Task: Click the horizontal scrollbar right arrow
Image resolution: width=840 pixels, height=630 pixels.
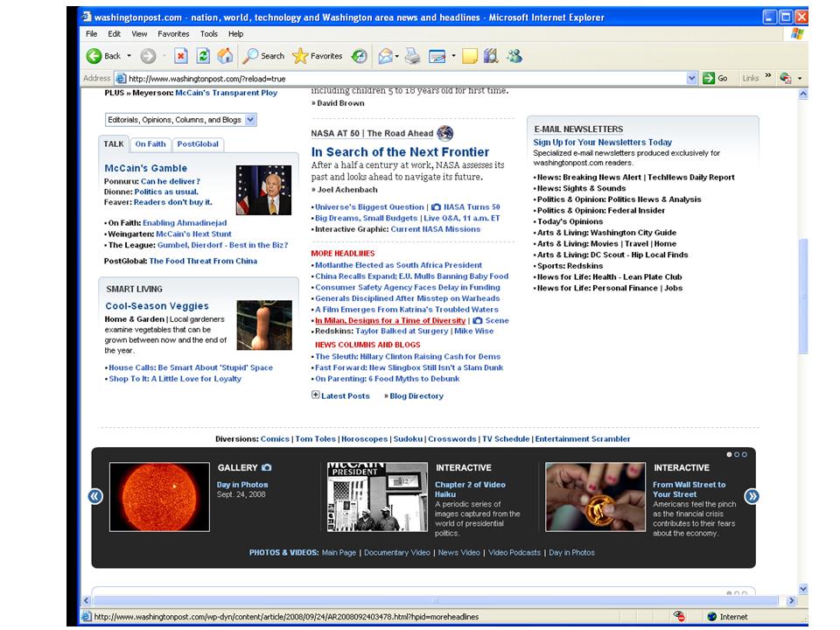Action: click(792, 600)
